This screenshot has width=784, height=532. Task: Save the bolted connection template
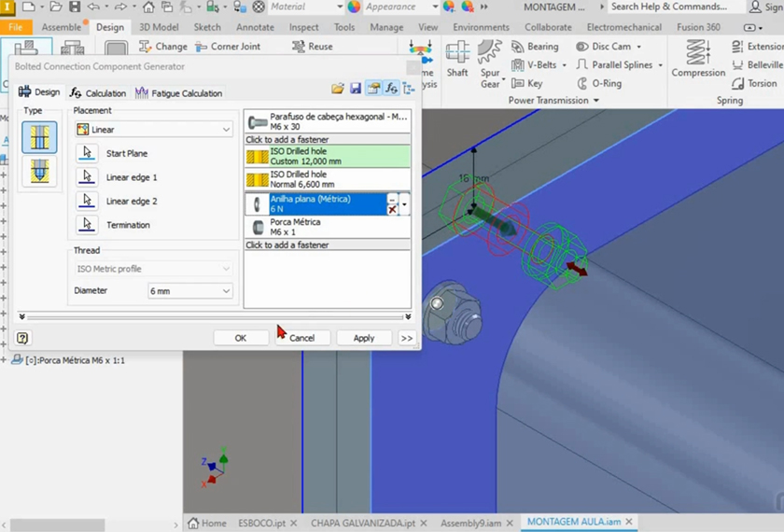(x=356, y=89)
